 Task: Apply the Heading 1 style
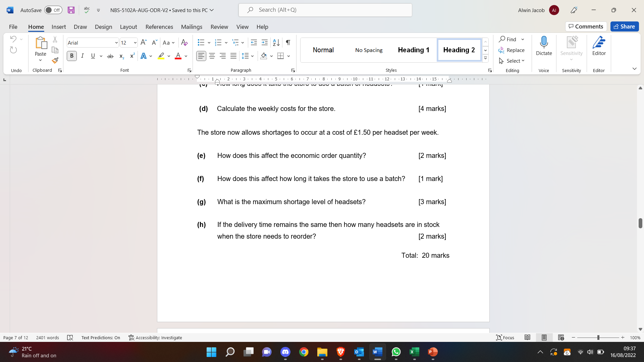[x=414, y=50]
